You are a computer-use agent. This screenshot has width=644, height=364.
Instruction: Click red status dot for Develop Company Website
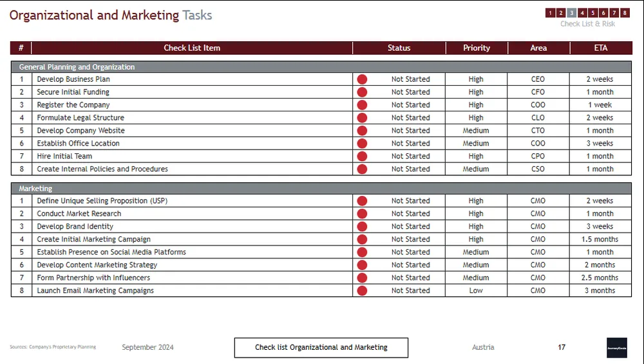pos(362,131)
